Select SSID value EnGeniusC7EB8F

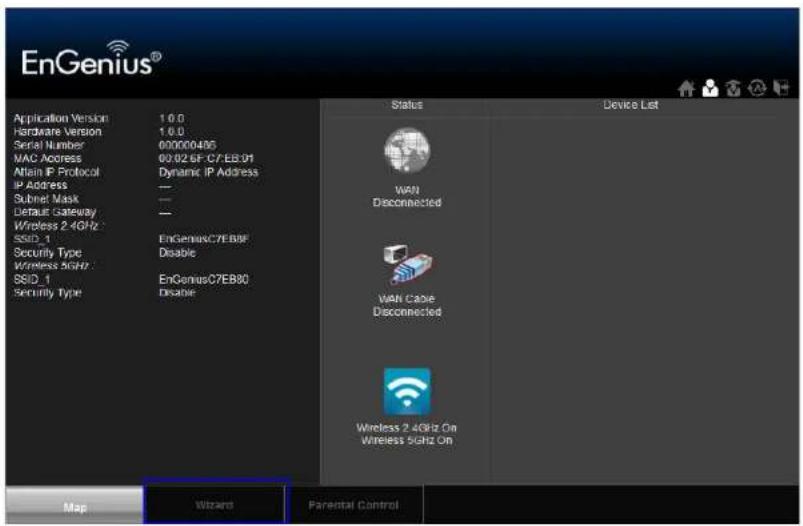click(x=204, y=239)
